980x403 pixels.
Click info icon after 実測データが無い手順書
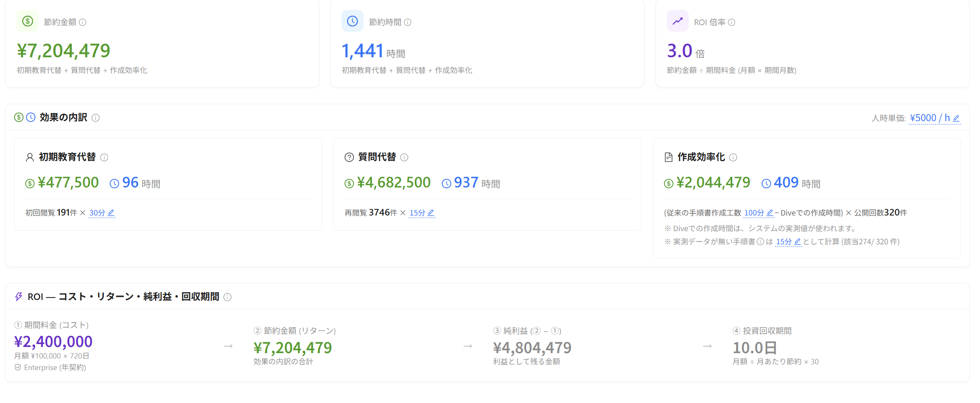(760, 242)
